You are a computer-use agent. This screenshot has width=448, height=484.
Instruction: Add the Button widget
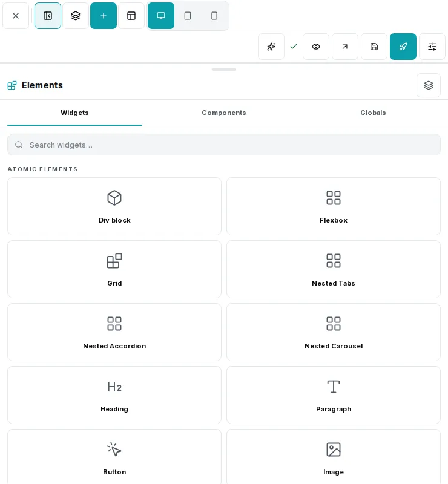coord(114,457)
